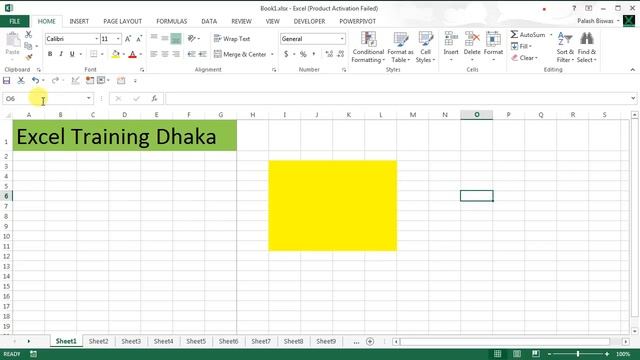
Task: Toggle center text horizontally
Action: click(165, 54)
